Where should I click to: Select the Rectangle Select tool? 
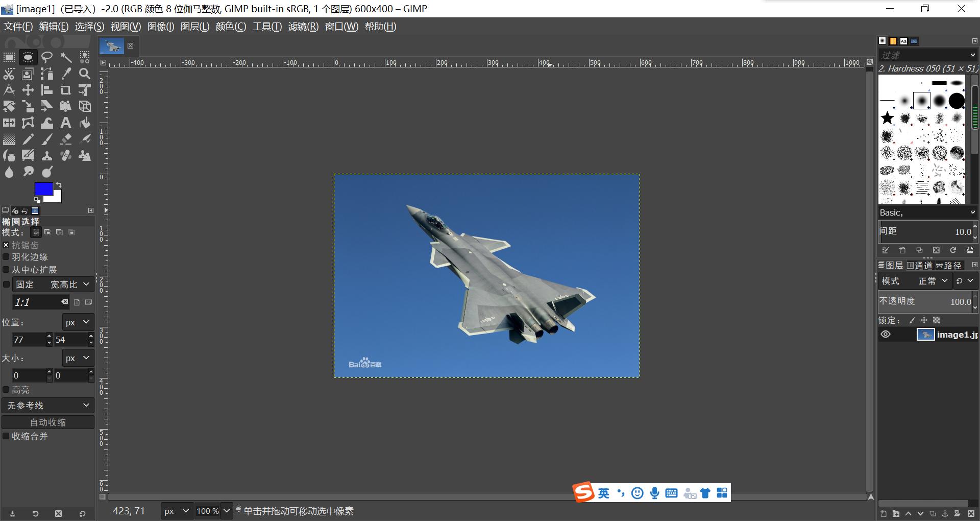click(x=9, y=57)
